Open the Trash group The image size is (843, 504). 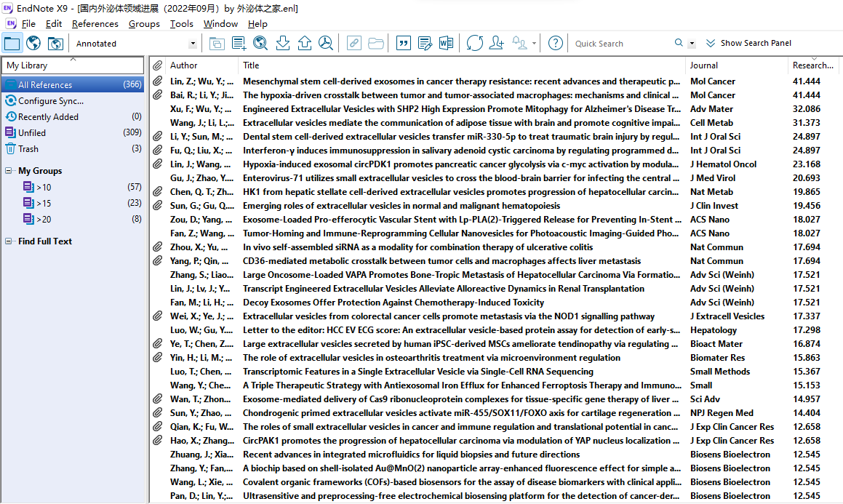pos(73,149)
